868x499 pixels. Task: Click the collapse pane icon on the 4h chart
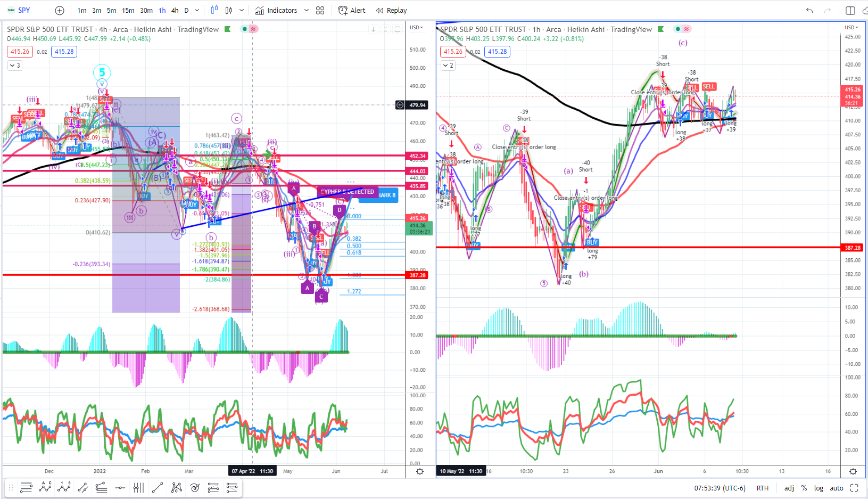pyautogui.click(x=385, y=29)
